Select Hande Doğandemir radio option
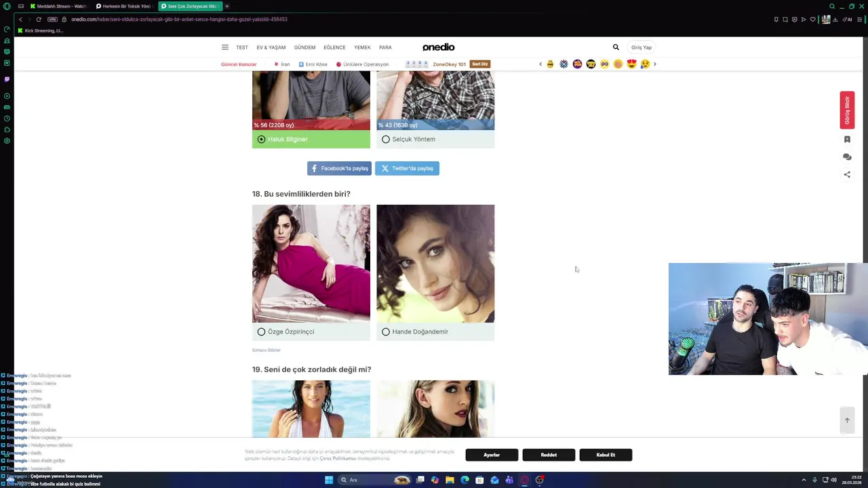 click(386, 331)
